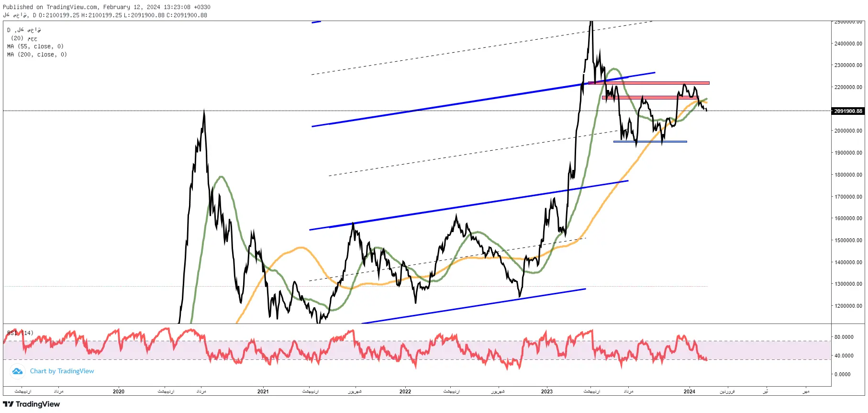This screenshot has width=868, height=413.
Task: Click the 1700000.00 price axis label
Action: click(x=848, y=197)
